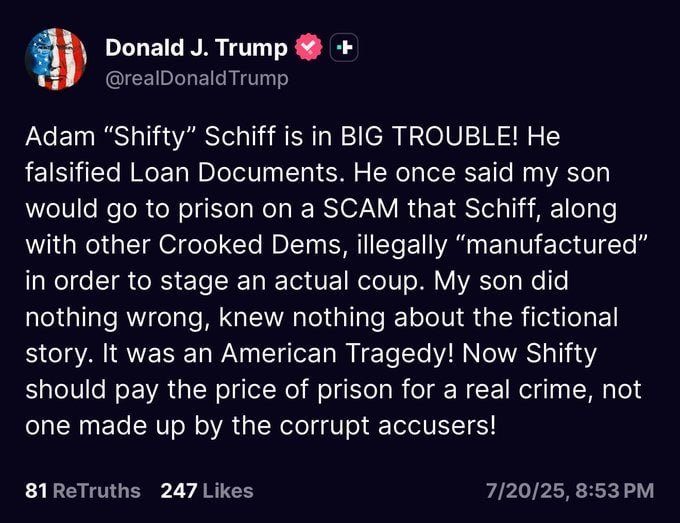This screenshot has width=680, height=523.
Task: Open the ReTruths label list
Action: point(96,491)
